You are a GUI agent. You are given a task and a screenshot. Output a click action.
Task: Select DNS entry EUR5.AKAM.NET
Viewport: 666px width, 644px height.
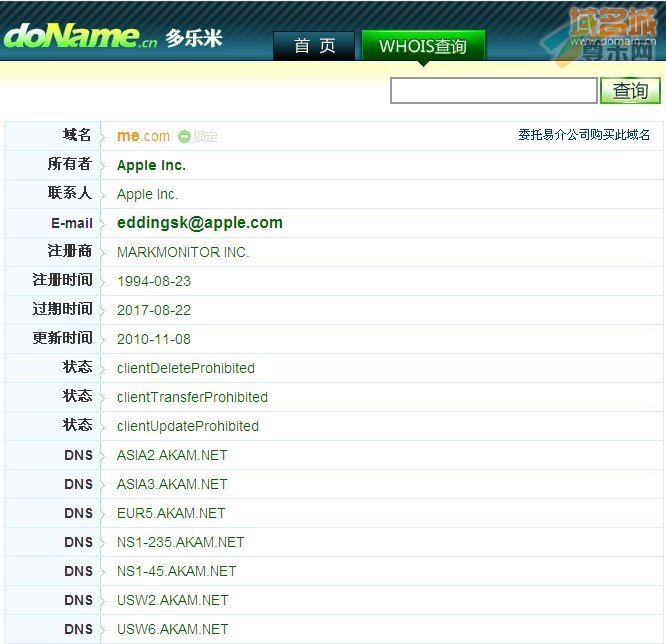pyautogui.click(x=171, y=513)
